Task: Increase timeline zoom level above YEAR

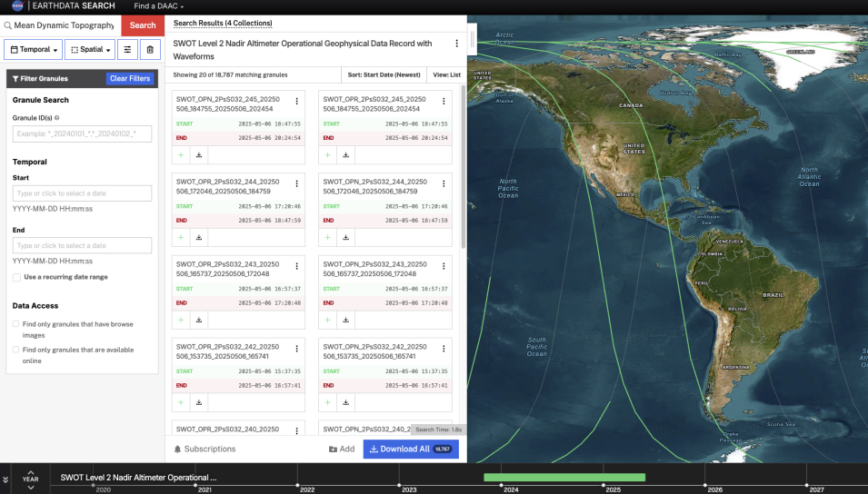Action: [x=30, y=472]
